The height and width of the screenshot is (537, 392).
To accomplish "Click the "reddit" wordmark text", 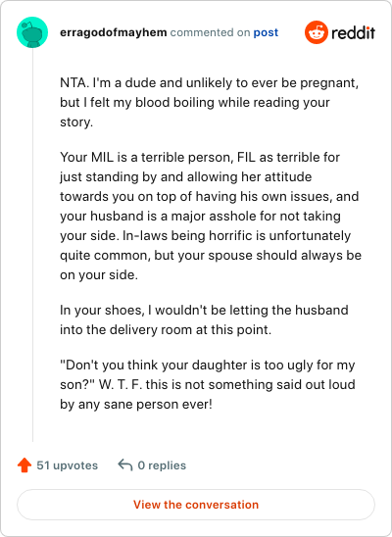I will point(354,32).
